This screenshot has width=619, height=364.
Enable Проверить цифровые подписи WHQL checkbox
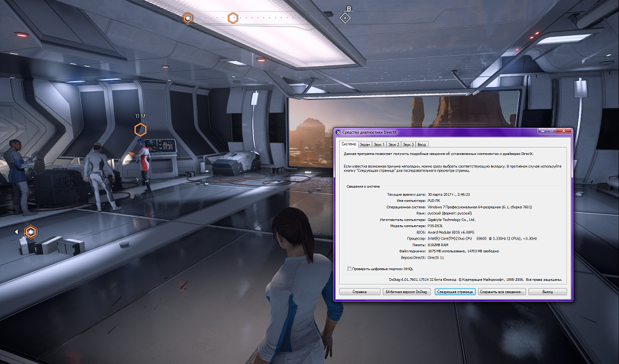[349, 269]
